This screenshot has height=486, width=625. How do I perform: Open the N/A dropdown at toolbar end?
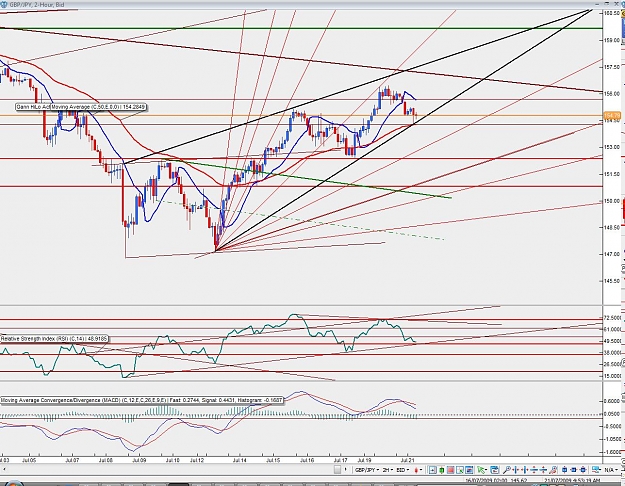610,470
